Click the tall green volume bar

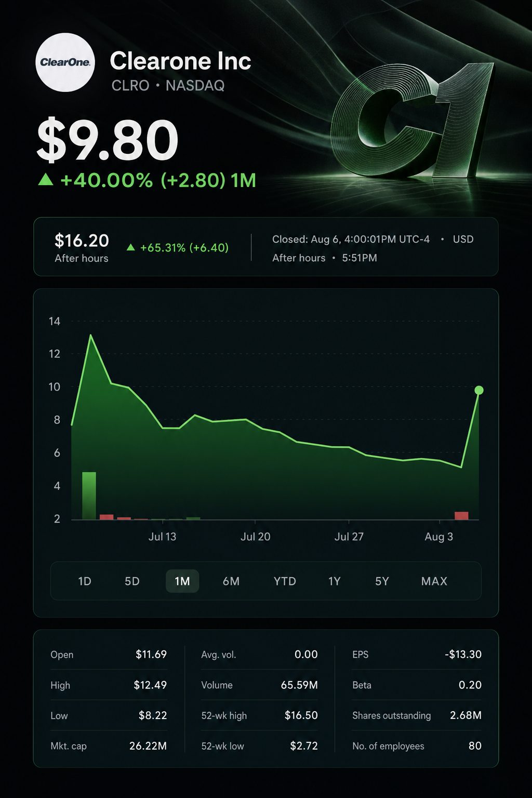click(89, 496)
